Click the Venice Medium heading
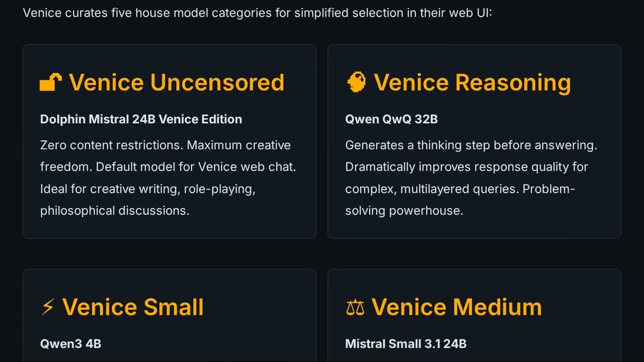Viewport: 644px width, 362px height. click(x=456, y=307)
